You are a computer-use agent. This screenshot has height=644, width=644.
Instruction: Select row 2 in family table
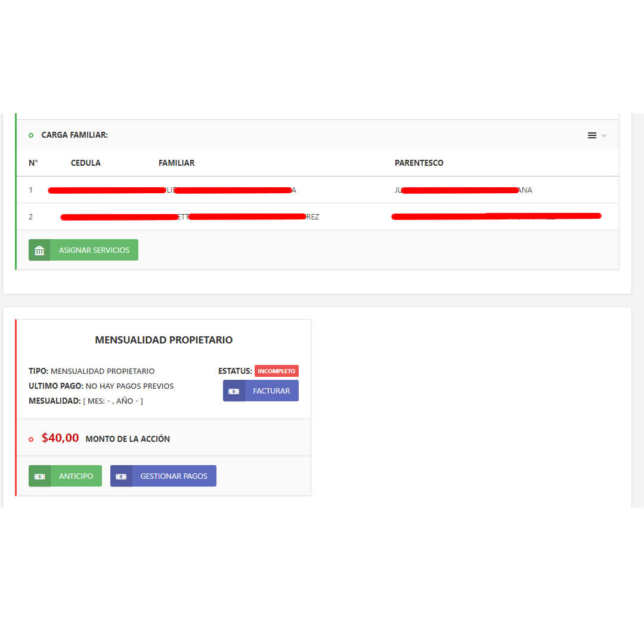pyautogui.click(x=317, y=217)
